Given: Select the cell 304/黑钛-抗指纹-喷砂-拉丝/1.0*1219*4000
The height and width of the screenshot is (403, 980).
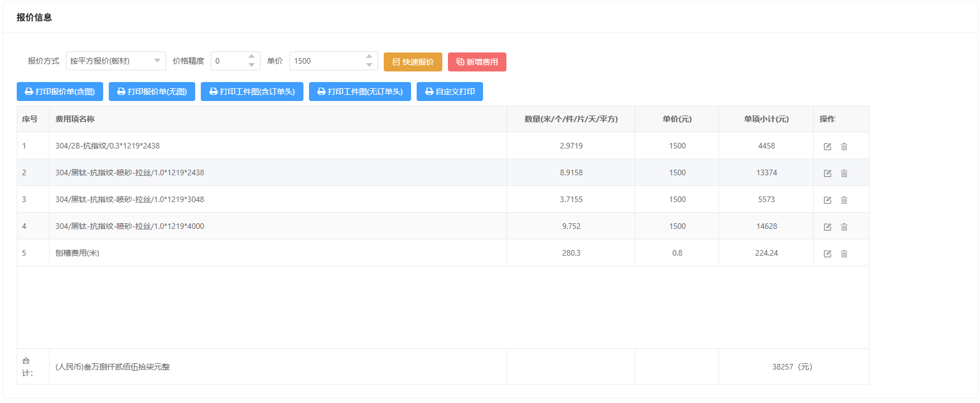Looking at the screenshot, I should pyautogui.click(x=278, y=226).
